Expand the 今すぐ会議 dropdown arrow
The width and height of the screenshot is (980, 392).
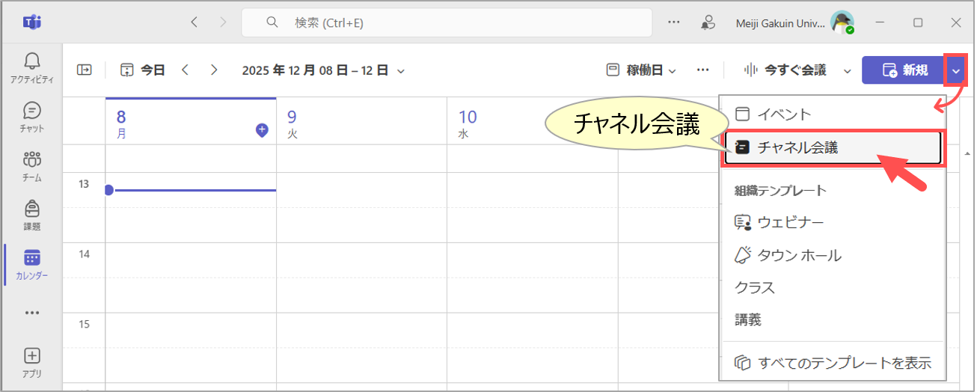click(848, 70)
